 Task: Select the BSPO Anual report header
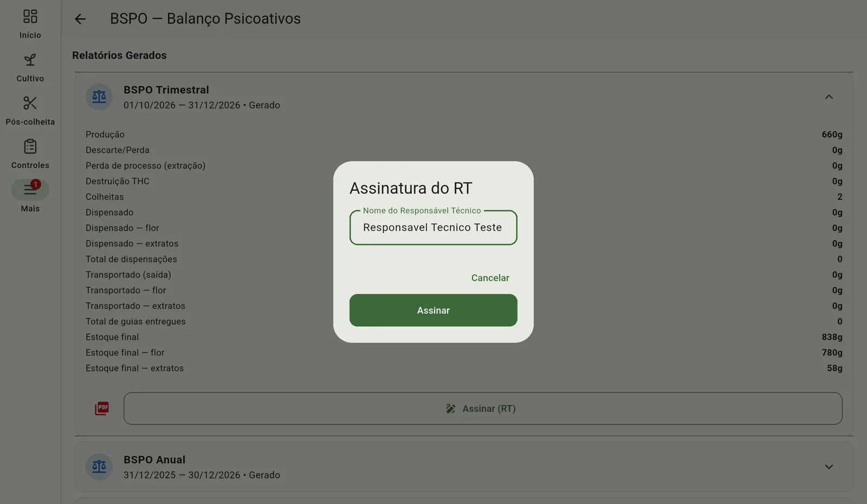click(x=464, y=467)
